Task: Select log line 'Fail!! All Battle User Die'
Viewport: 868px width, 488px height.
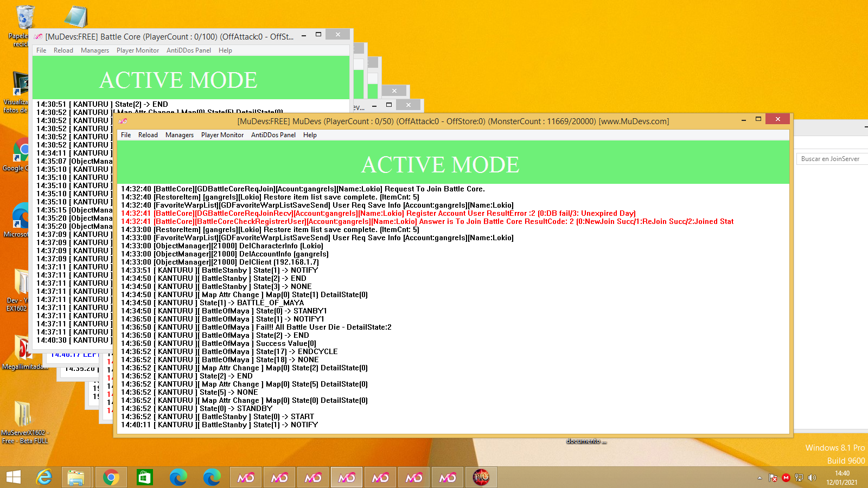Action: [x=256, y=327]
